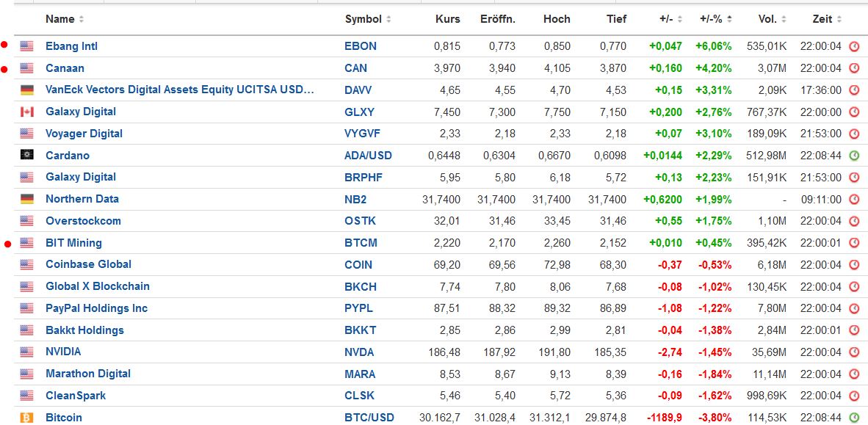This screenshot has height=425, width=868.
Task: Click the green clock icon in Bitcoin row
Action: (x=854, y=418)
